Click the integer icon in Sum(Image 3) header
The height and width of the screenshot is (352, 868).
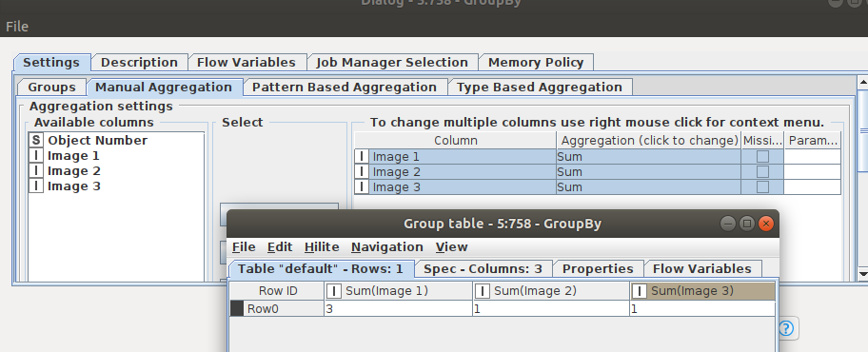point(640,291)
